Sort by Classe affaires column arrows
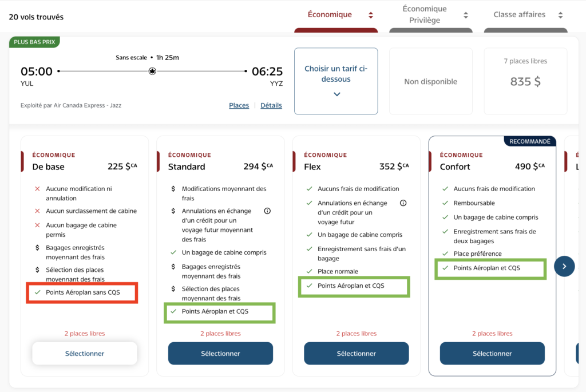Viewport: 586px width, 392px height. [561, 15]
